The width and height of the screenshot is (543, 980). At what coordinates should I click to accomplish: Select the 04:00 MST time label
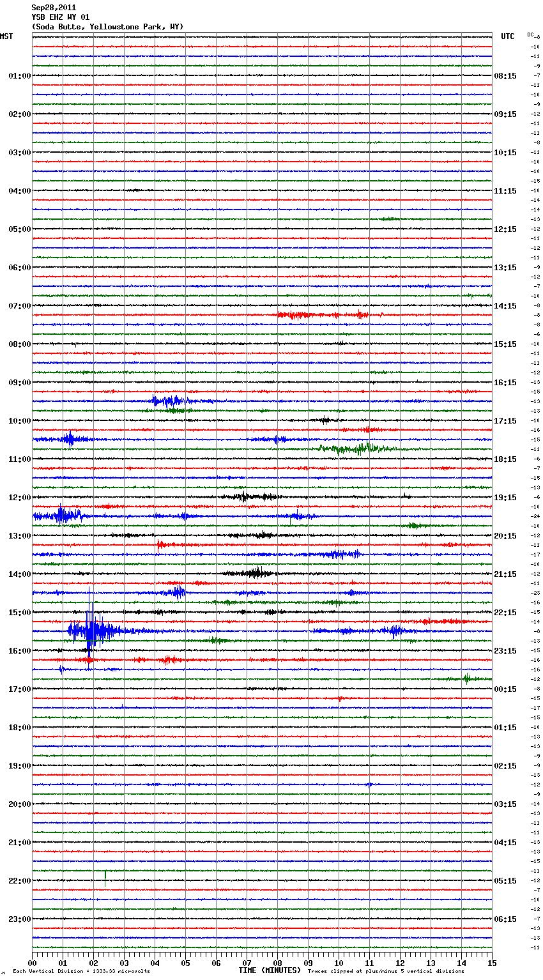tap(20, 191)
